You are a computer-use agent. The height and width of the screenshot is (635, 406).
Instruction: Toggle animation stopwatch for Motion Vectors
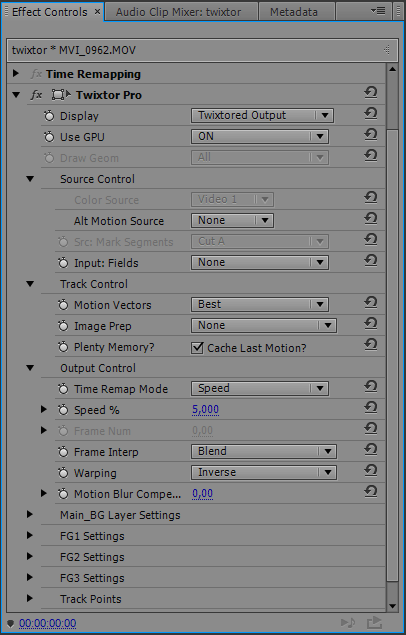click(x=63, y=305)
